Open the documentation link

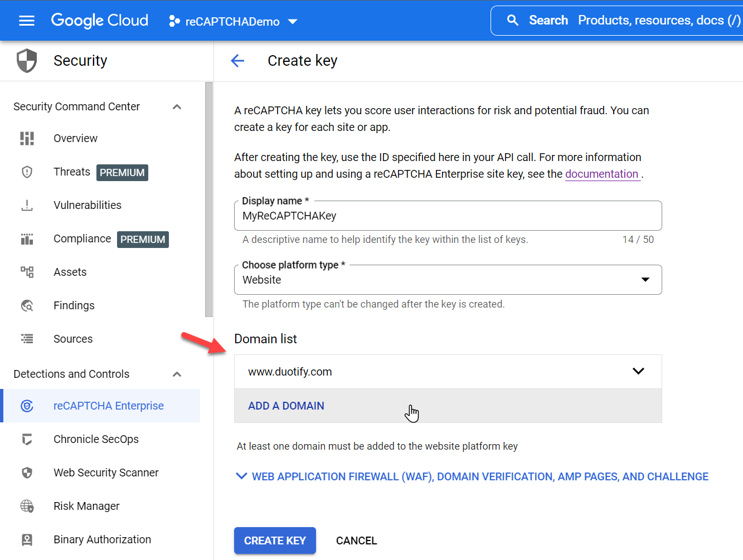tap(602, 174)
